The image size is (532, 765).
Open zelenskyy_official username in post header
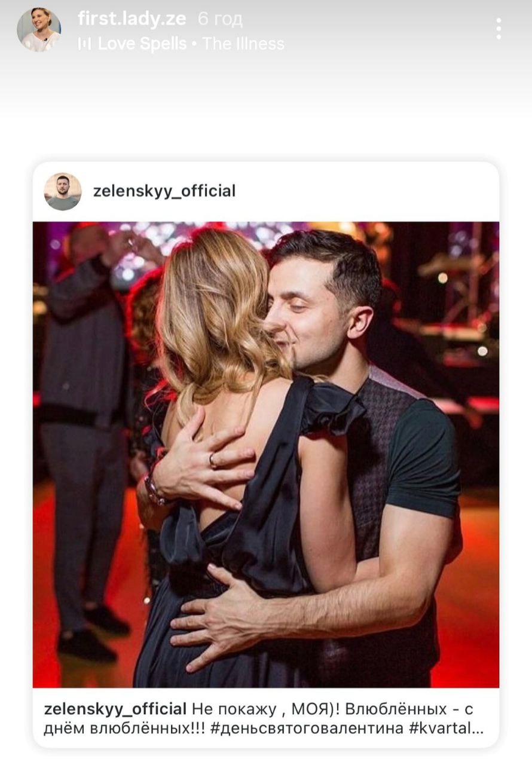164,191
